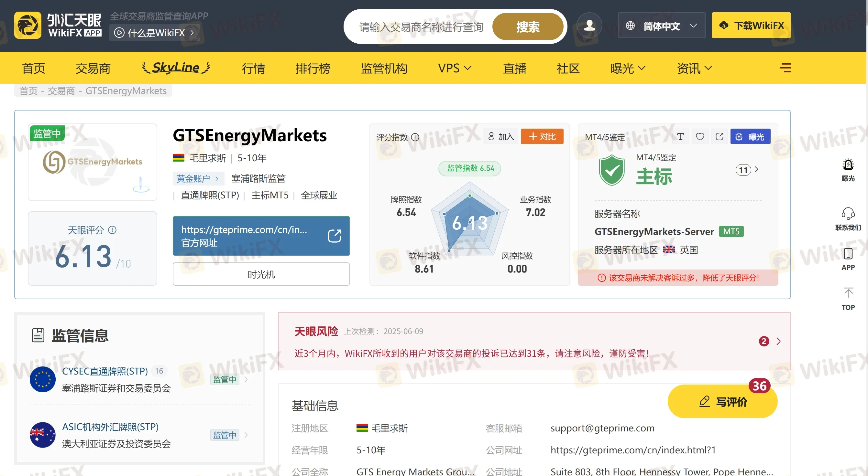The height and width of the screenshot is (476, 868).
Task: Click the orange 对比 compare button
Action: click(x=542, y=136)
